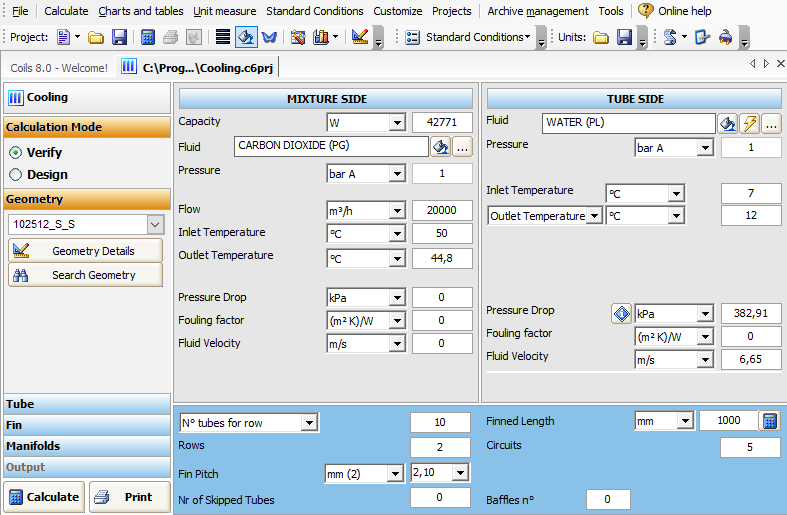The image size is (787, 515).
Task: Expand the Outlet Temperature selector on tube side
Action: pos(594,216)
